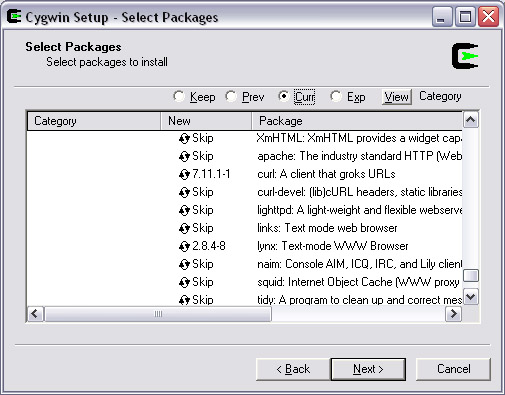
Task: Toggle the cycle icon for squid package
Action: pyautogui.click(x=184, y=282)
